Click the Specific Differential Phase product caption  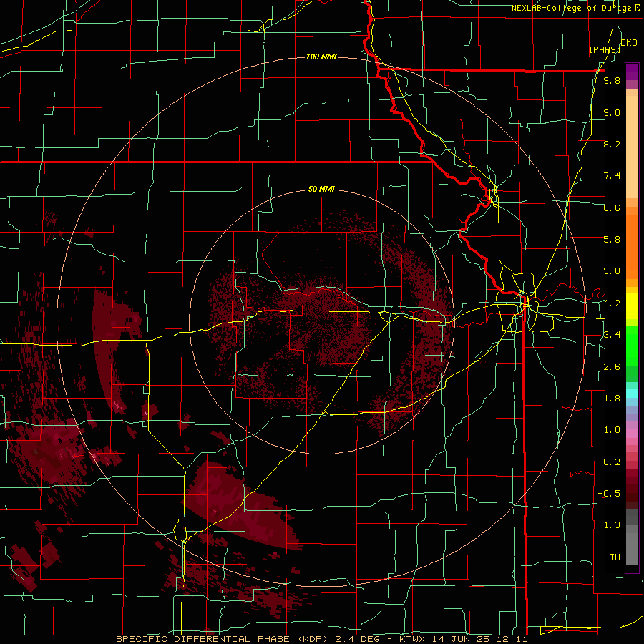coord(321,639)
